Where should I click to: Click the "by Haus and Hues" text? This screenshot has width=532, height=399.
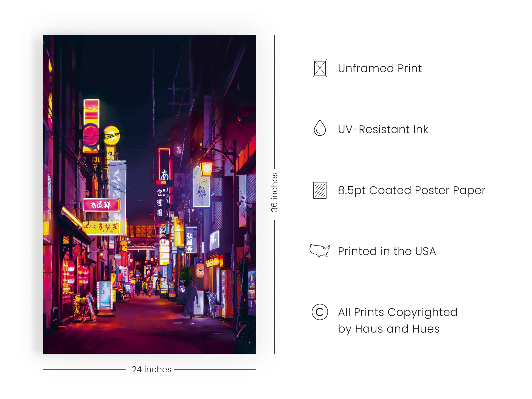point(389,329)
